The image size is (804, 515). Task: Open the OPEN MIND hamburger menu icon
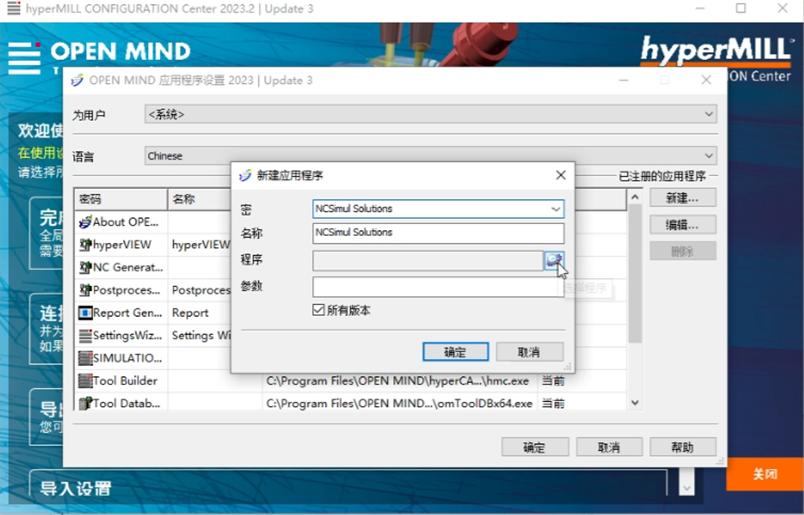coord(24,58)
